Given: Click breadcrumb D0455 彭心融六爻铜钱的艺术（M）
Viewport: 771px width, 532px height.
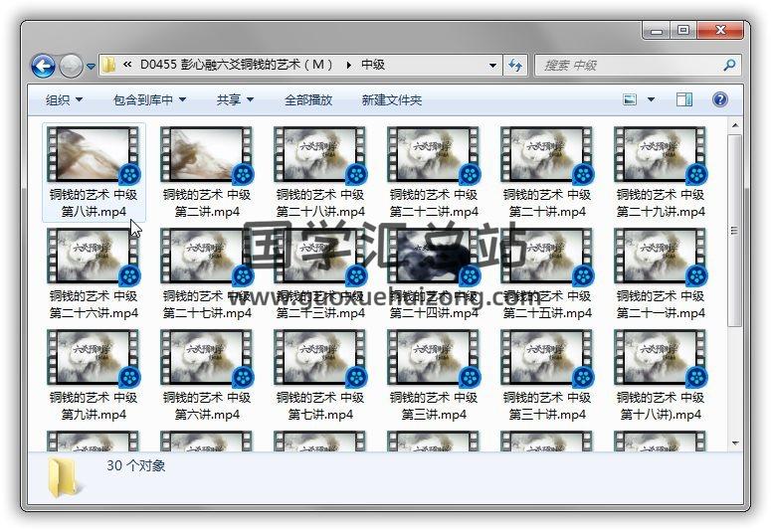Looking at the screenshot, I should click(237, 65).
